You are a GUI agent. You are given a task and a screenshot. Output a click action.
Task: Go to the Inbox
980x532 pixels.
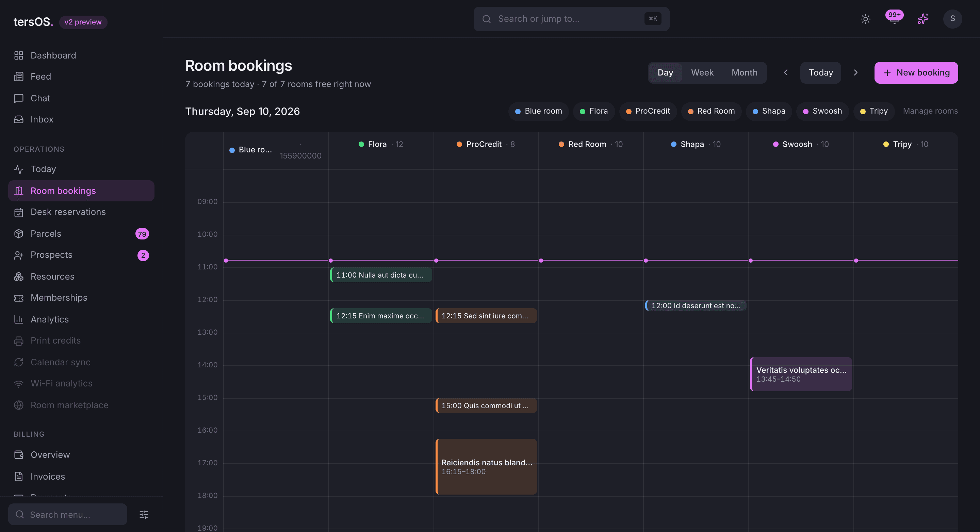point(81,119)
